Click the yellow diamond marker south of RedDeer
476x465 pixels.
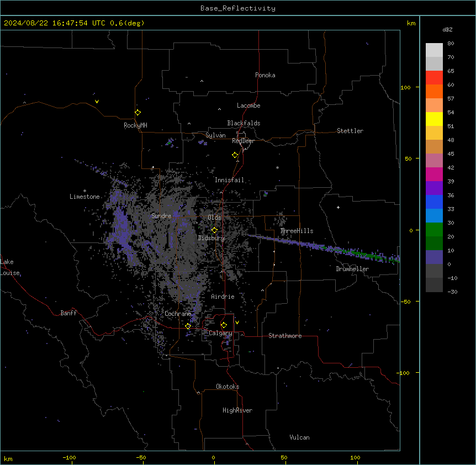(235, 155)
